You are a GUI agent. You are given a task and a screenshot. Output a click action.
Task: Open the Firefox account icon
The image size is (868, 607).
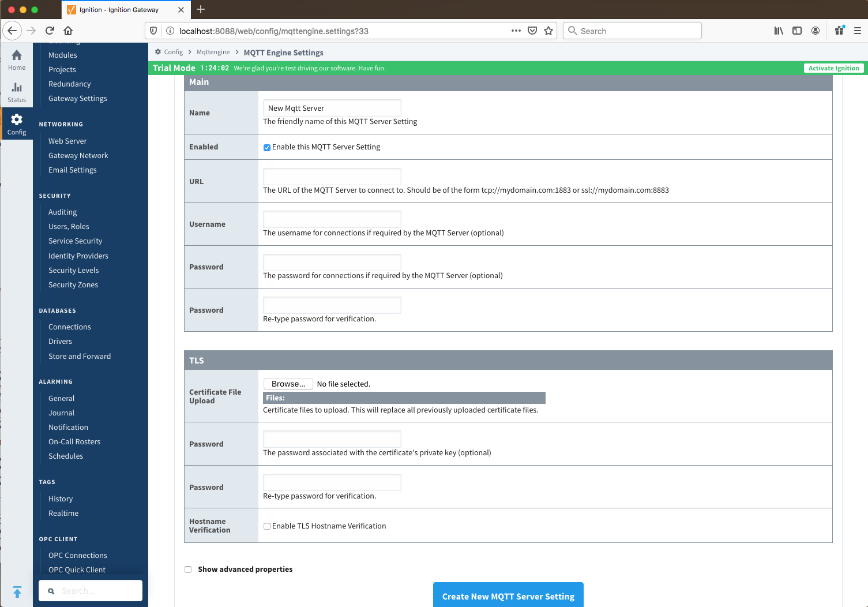[x=816, y=31]
